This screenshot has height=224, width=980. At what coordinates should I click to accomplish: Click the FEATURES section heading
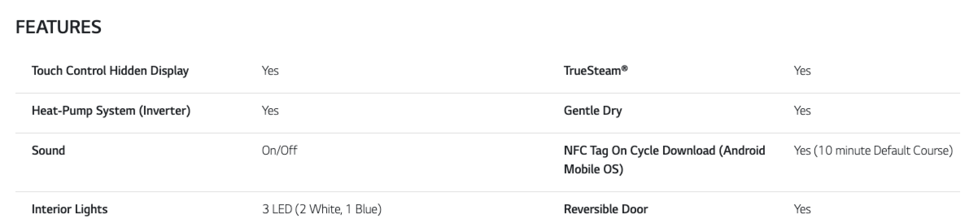(58, 28)
